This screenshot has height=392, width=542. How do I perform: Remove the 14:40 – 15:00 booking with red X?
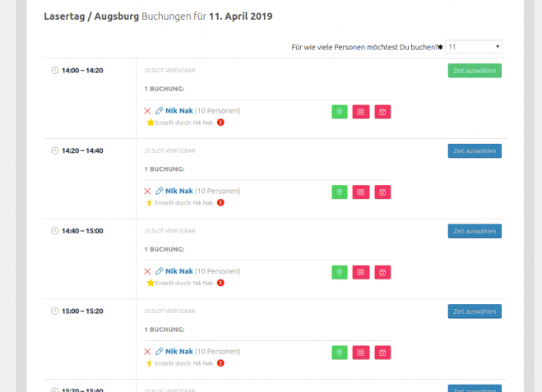(x=148, y=271)
